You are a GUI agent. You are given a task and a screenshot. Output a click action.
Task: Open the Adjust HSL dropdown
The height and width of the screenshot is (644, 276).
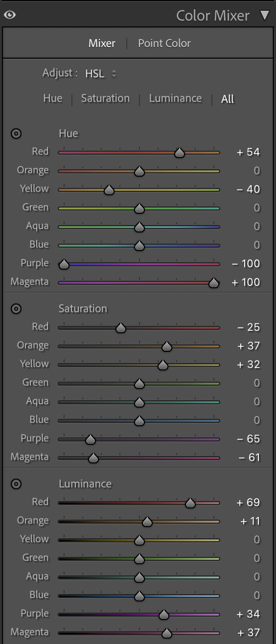[x=101, y=74]
